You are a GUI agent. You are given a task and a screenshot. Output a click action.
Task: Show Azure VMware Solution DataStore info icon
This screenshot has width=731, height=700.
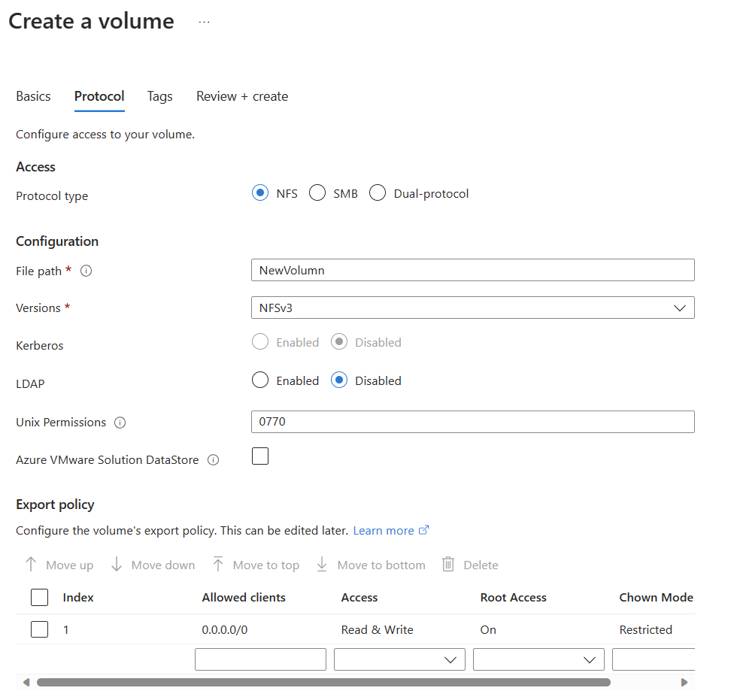click(213, 460)
